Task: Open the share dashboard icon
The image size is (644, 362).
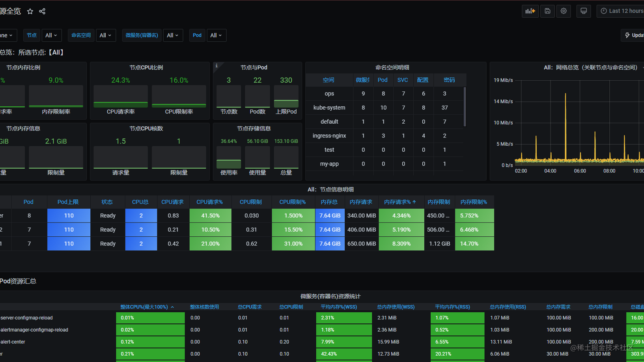Action: click(42, 11)
